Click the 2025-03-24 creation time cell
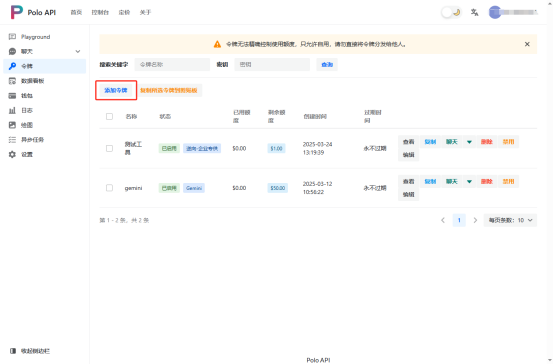Screen dimensions: 554x364 (317, 148)
